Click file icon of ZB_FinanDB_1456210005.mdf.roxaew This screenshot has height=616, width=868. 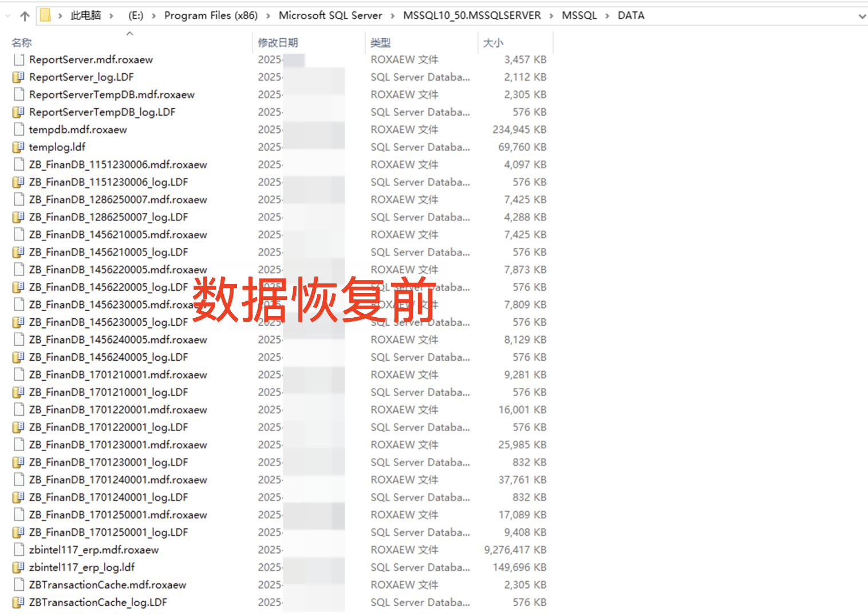tap(19, 234)
